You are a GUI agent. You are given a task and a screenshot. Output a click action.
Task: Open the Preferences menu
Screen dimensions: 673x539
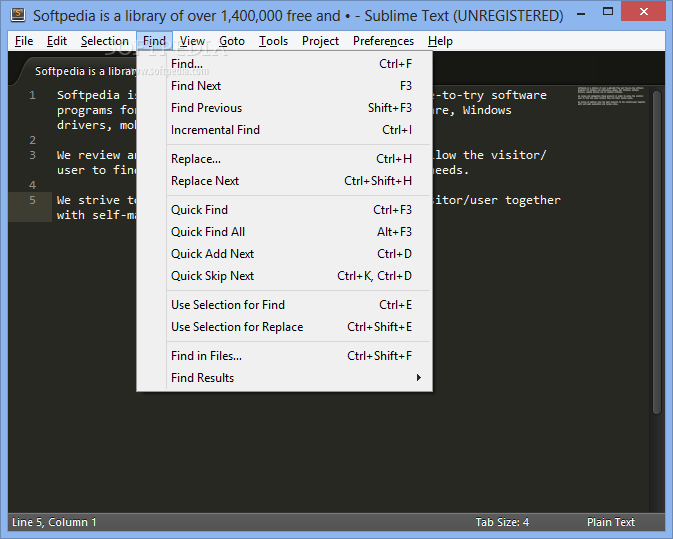(383, 41)
